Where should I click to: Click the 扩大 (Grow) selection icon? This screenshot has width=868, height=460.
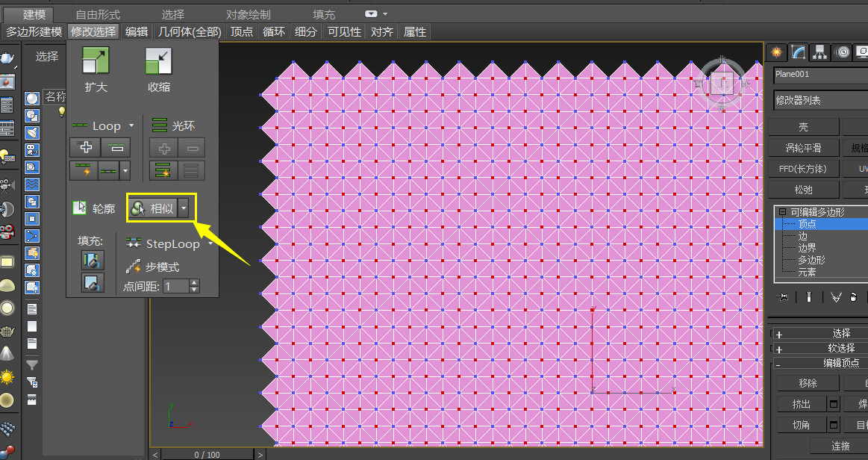[x=96, y=60]
